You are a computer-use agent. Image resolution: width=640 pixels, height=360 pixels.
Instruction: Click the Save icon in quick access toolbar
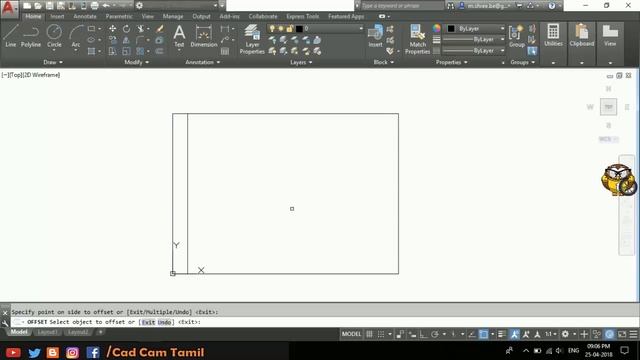point(49,6)
